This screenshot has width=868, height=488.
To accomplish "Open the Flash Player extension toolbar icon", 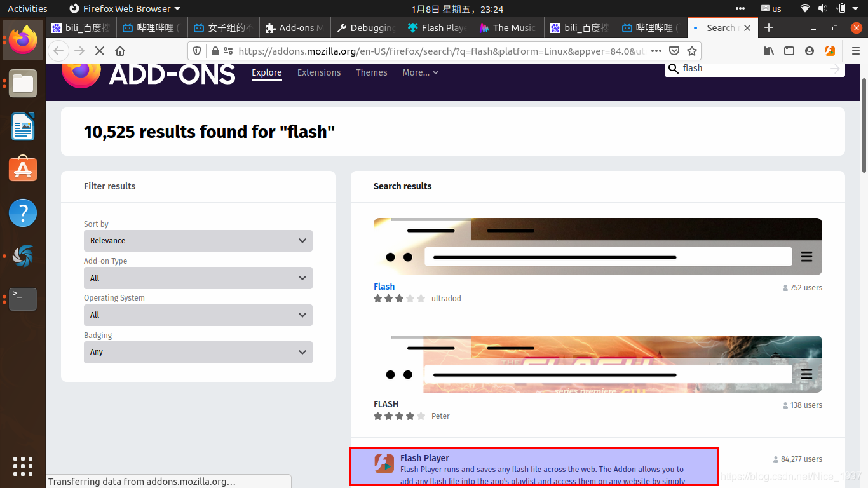I will [830, 51].
